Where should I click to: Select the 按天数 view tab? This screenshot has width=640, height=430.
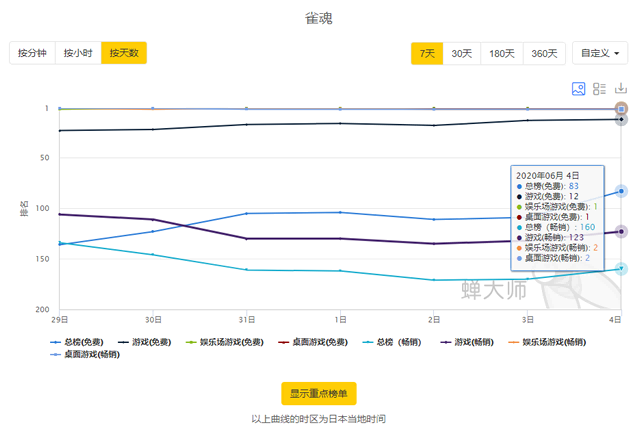tap(124, 53)
